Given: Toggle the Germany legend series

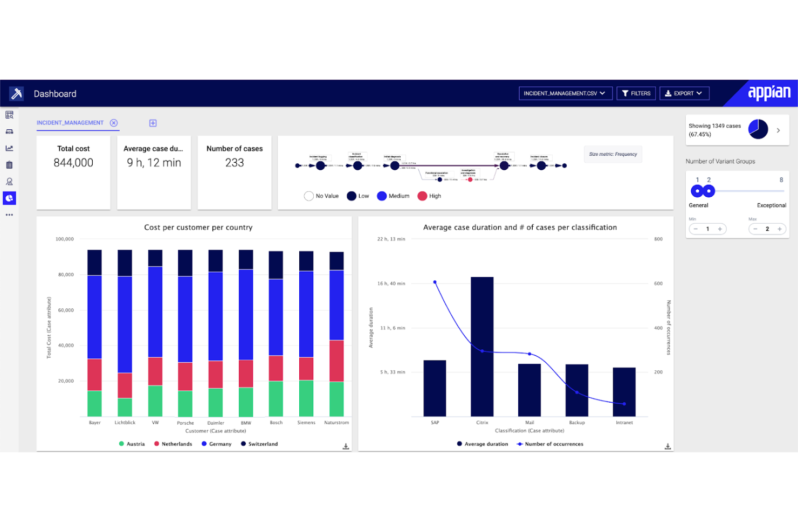Looking at the screenshot, I should click(x=217, y=444).
